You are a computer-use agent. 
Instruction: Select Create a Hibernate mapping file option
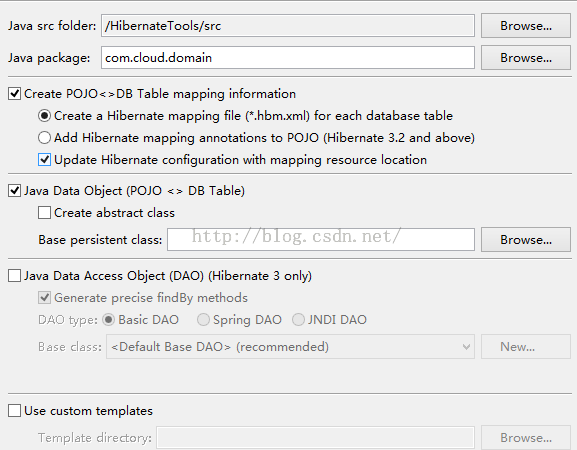[44, 116]
